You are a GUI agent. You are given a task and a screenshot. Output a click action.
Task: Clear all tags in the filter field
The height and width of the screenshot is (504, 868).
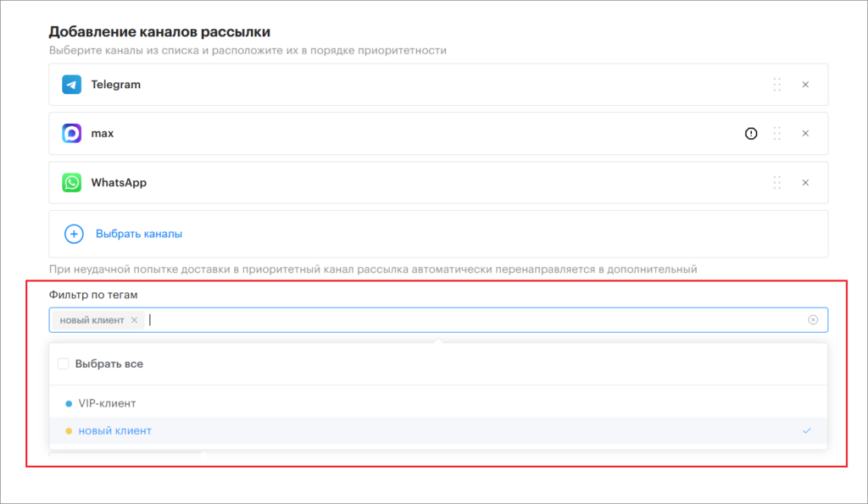813,320
